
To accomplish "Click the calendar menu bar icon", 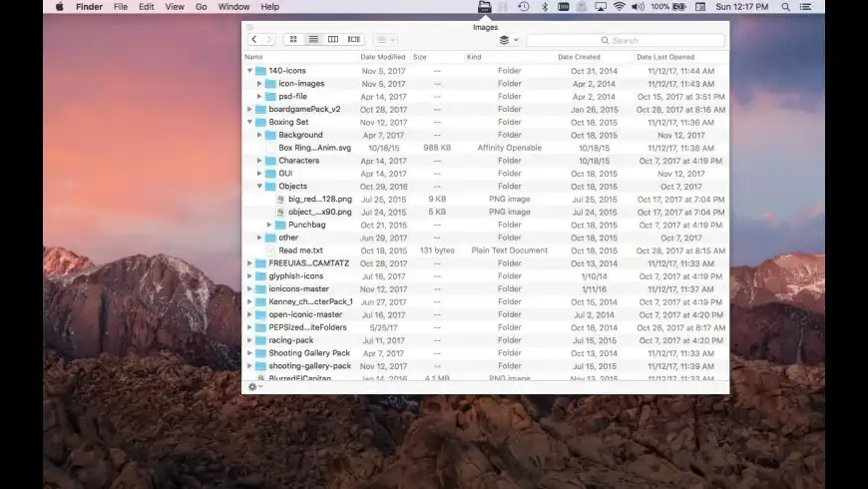I will 700,7.
